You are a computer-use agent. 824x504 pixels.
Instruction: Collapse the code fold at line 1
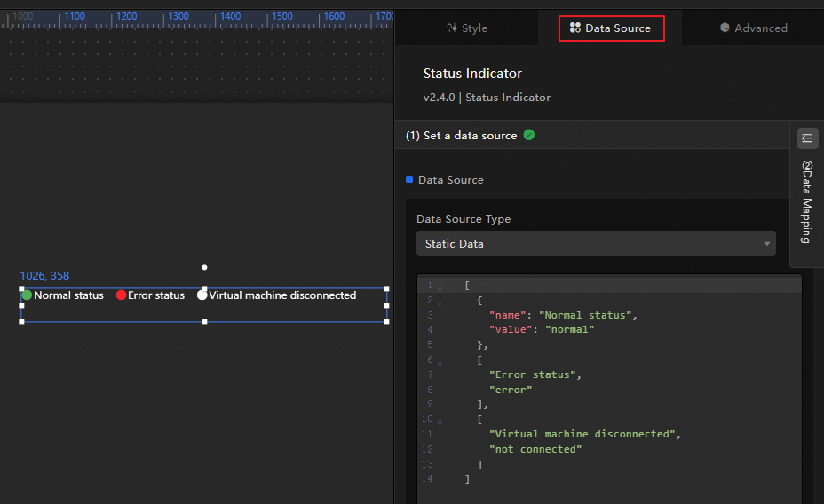(440, 287)
